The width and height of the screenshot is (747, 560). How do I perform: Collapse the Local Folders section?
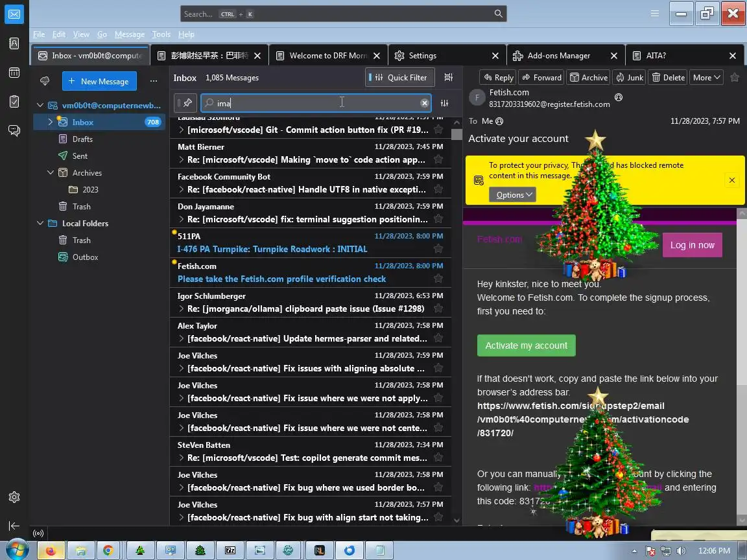coord(40,223)
